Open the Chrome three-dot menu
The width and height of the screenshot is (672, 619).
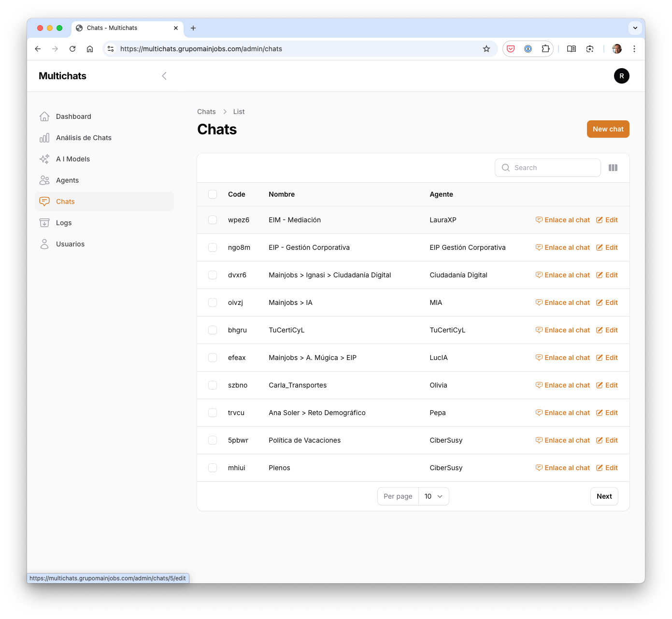coord(634,49)
